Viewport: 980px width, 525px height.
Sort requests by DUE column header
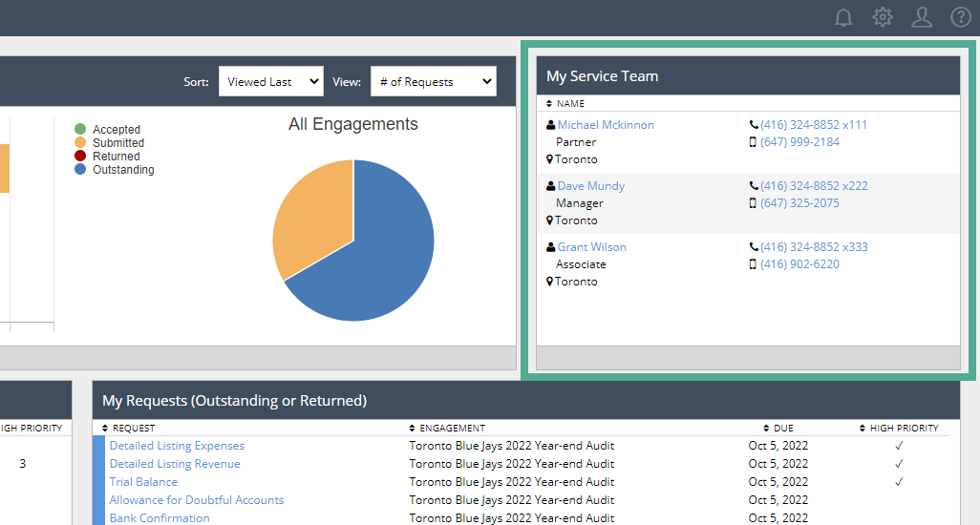[x=782, y=428]
